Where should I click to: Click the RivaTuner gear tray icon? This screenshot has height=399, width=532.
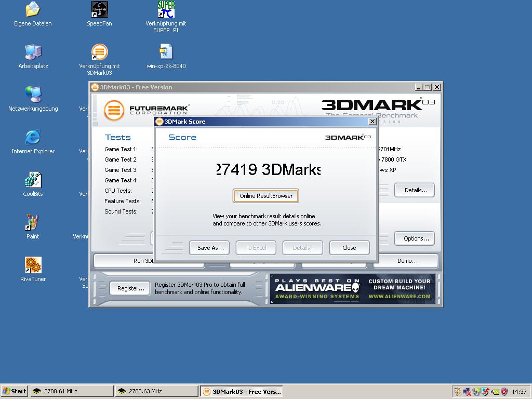click(458, 392)
